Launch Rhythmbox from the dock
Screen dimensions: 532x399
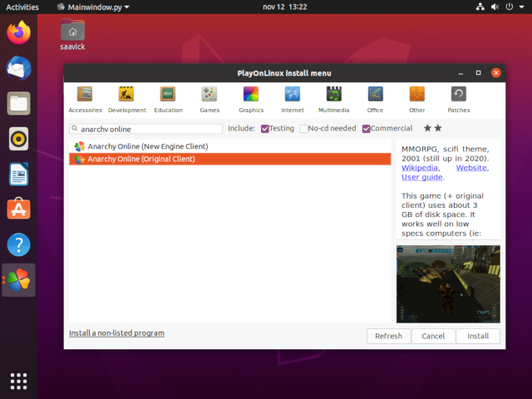coord(18,139)
